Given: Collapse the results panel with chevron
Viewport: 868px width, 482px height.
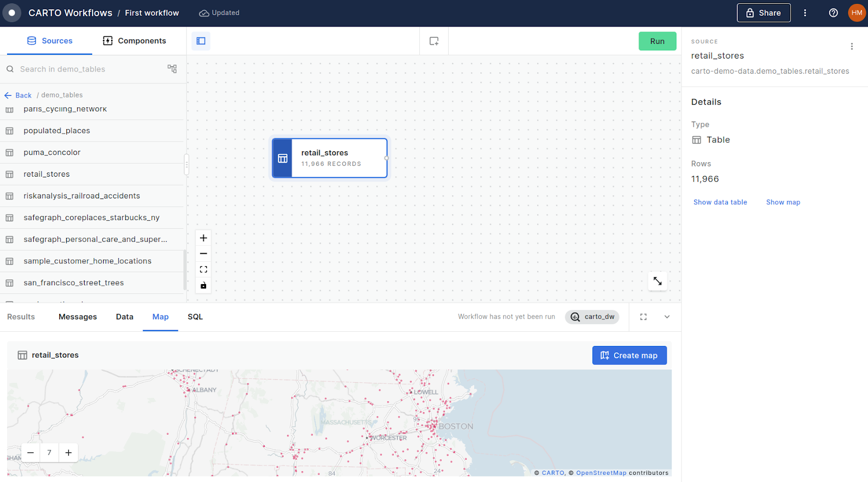Looking at the screenshot, I should coord(667,317).
